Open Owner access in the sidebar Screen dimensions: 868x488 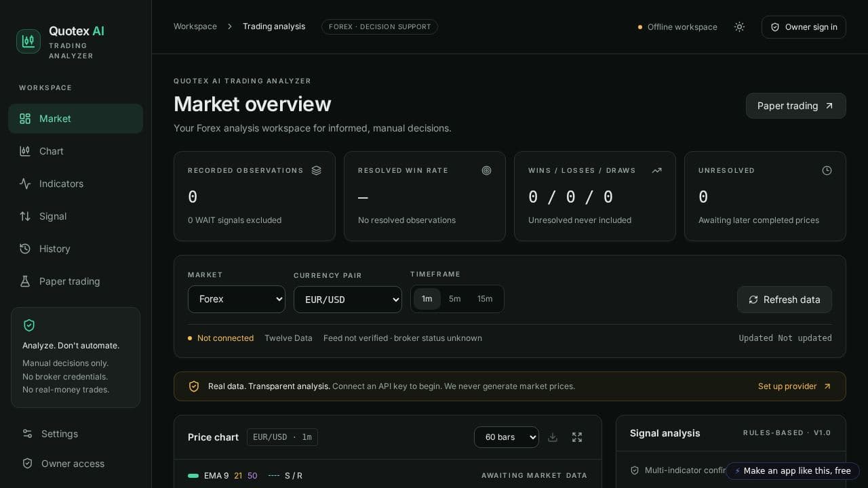[75, 464]
